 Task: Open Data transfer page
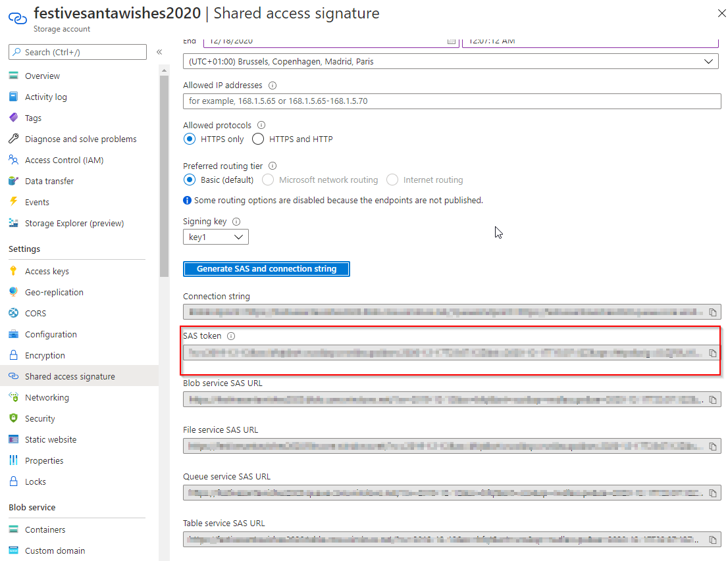point(49,181)
